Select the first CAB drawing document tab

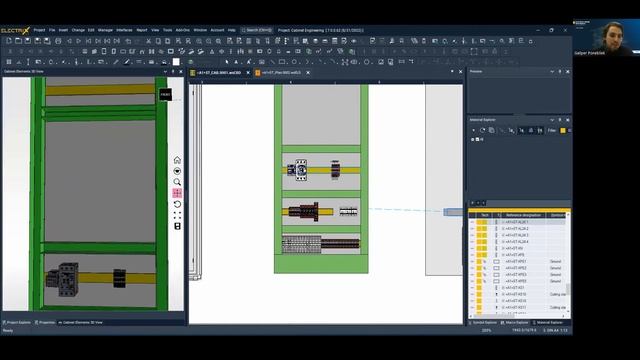pos(218,73)
